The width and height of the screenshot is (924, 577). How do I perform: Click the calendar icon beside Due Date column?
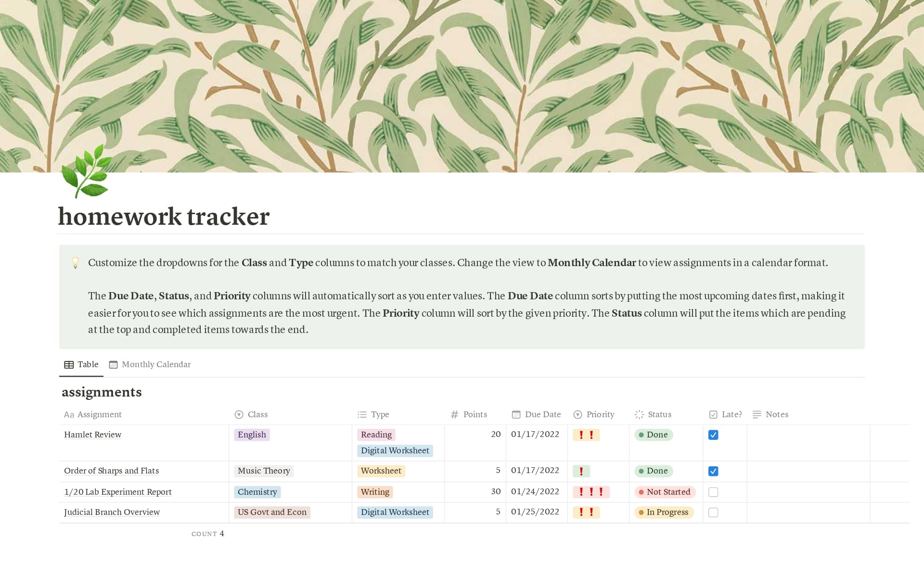[x=516, y=414]
